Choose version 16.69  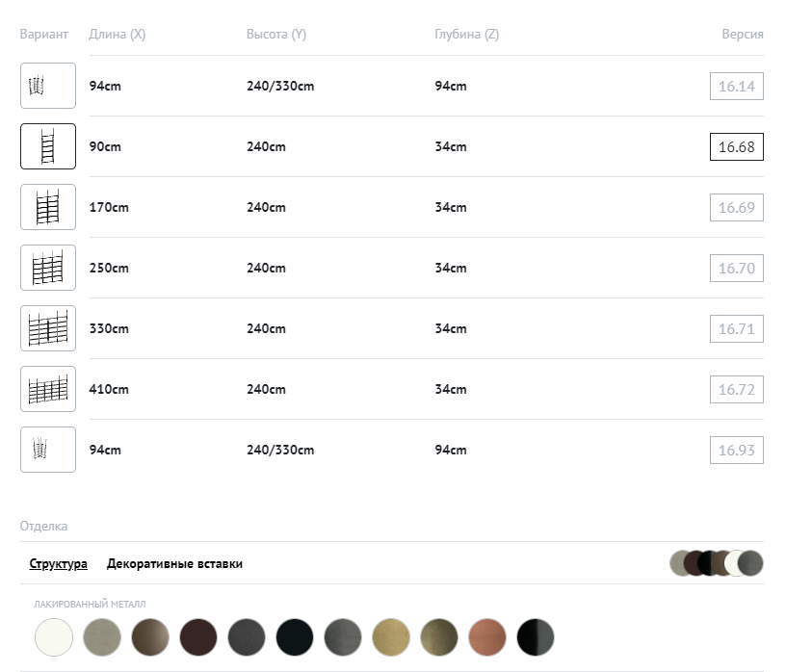point(736,208)
